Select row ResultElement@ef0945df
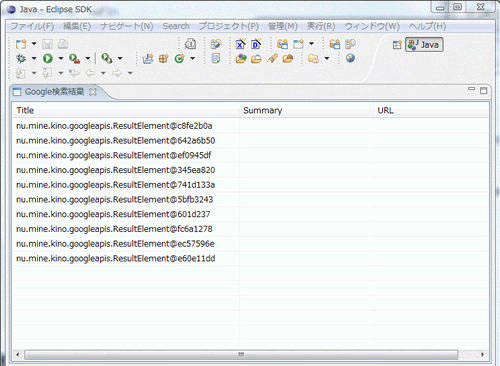The height and width of the screenshot is (366, 500). click(x=251, y=155)
